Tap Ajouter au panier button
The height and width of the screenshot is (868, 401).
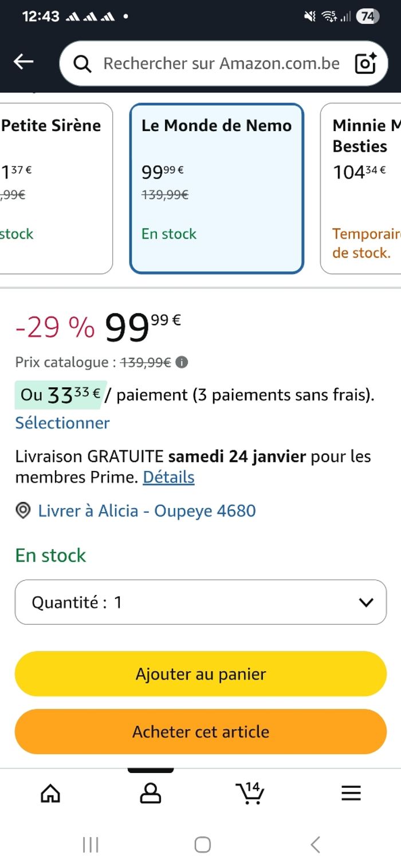click(x=200, y=674)
